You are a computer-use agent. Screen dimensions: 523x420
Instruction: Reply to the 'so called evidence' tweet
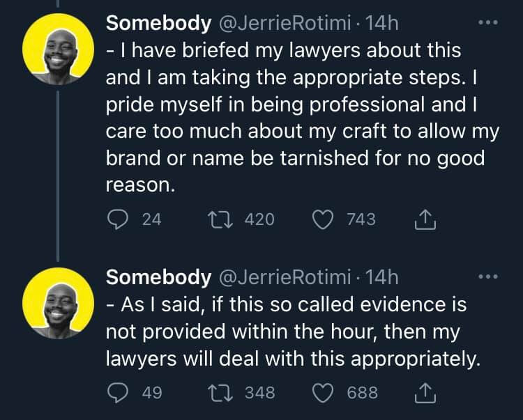117,394
